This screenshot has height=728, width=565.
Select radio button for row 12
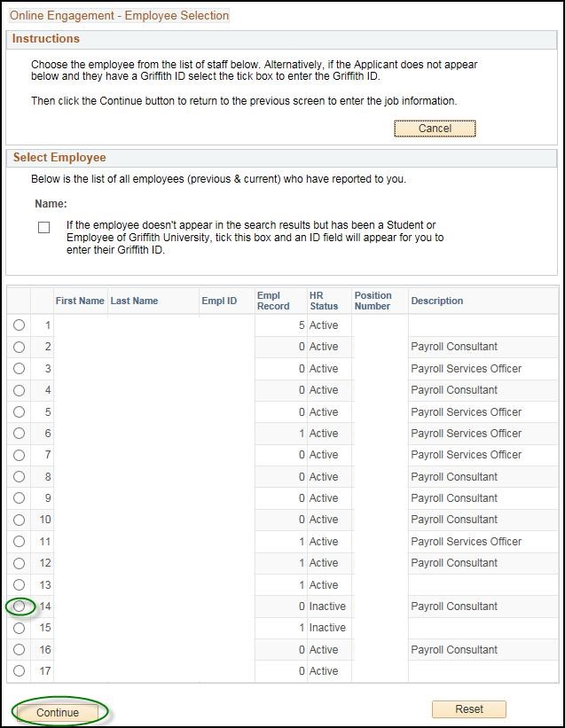pyautogui.click(x=19, y=563)
